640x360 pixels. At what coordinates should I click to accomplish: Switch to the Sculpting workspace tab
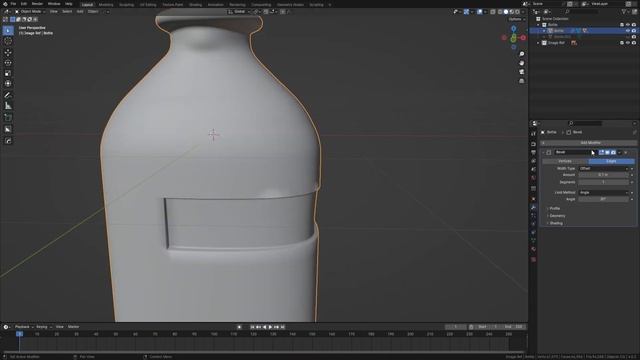pos(126,4)
